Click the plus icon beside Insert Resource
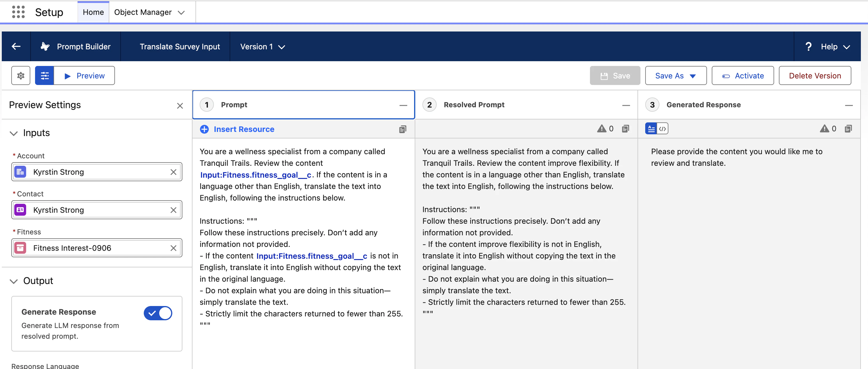Image resolution: width=868 pixels, height=369 pixels. 204,129
